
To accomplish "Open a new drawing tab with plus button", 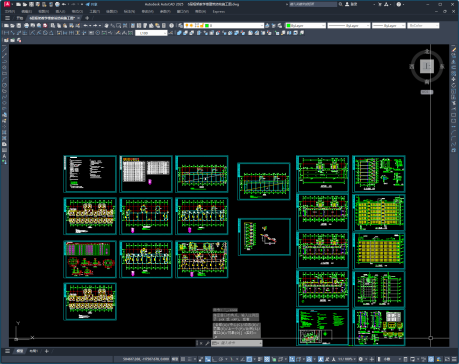I will [x=87, y=18].
